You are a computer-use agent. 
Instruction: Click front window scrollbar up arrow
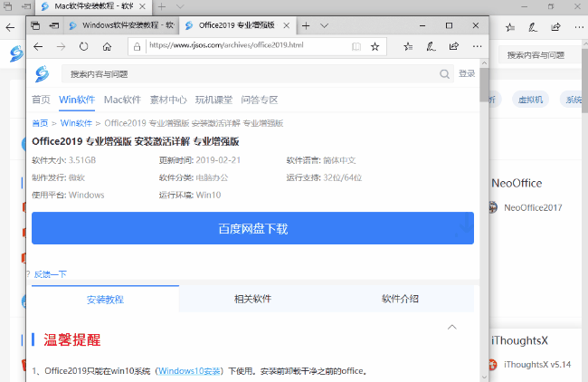pos(484,63)
